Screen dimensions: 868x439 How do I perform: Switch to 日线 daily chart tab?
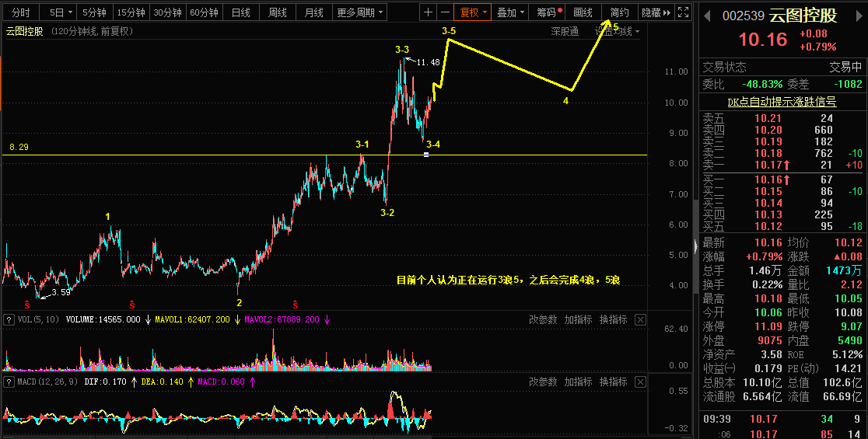(x=241, y=12)
